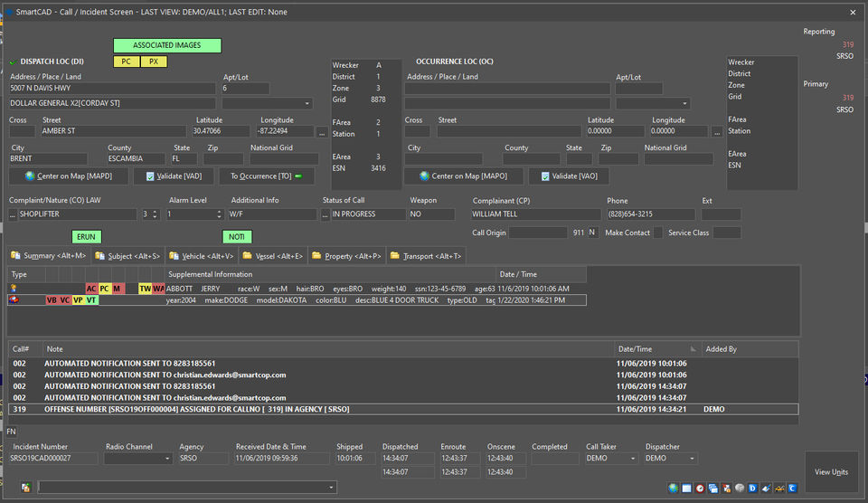
Task: Switch to the Vehicle tab
Action: click(x=202, y=256)
